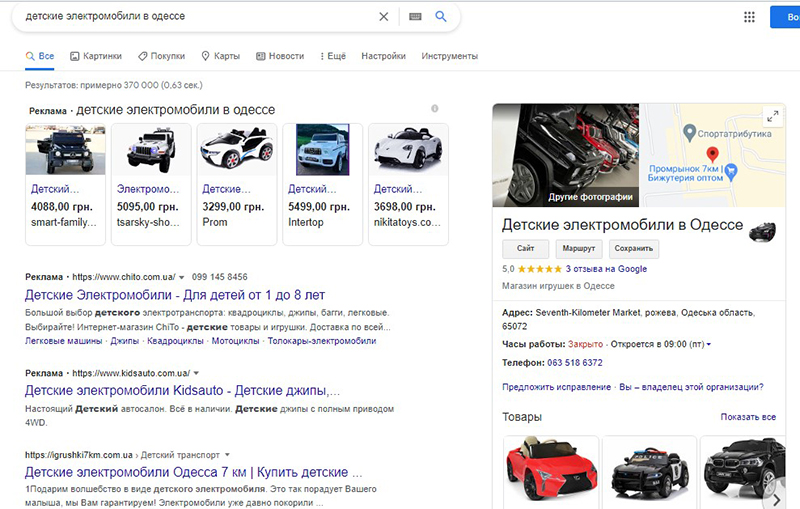The height and width of the screenshot is (509, 800).
Task: Switch to the Новости tab
Action: [x=280, y=56]
